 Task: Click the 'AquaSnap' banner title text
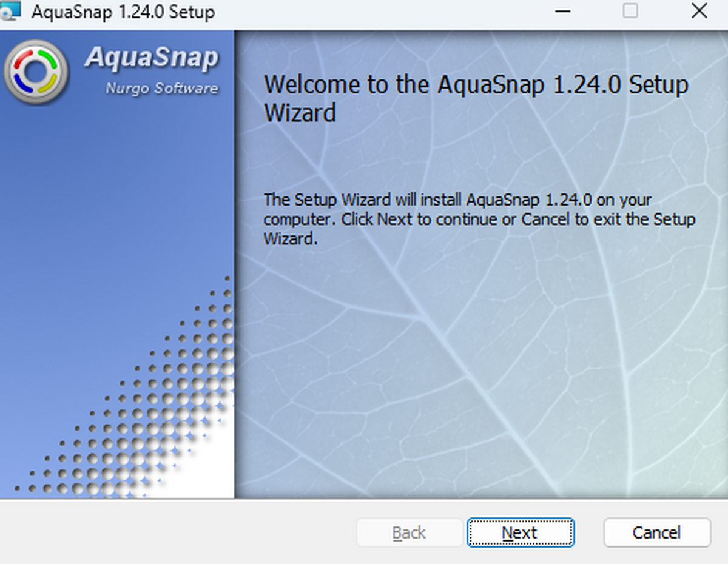tap(151, 58)
